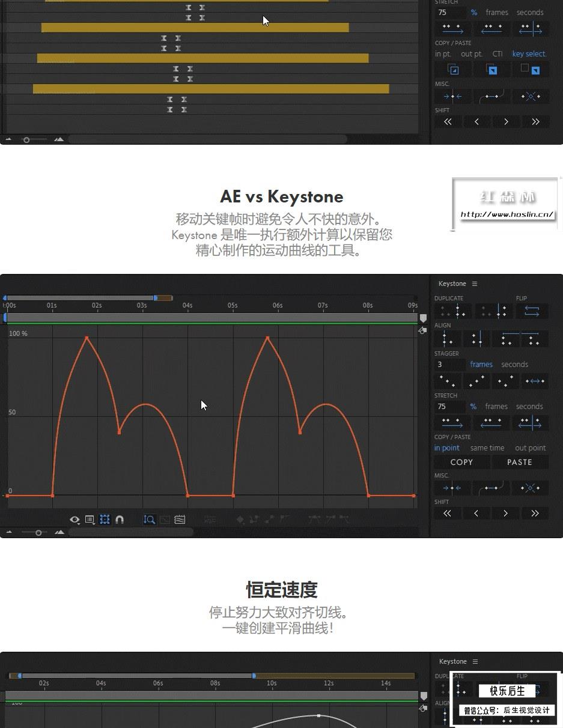Click Stretch value field 75 beside orange graph
Viewport: 563px width, 728px height.
(449, 407)
